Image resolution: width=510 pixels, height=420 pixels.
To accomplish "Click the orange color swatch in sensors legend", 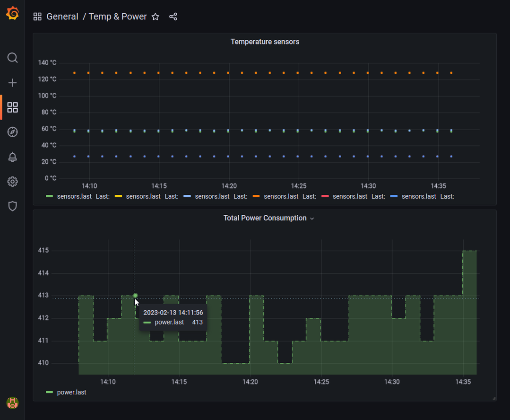I will click(x=256, y=196).
